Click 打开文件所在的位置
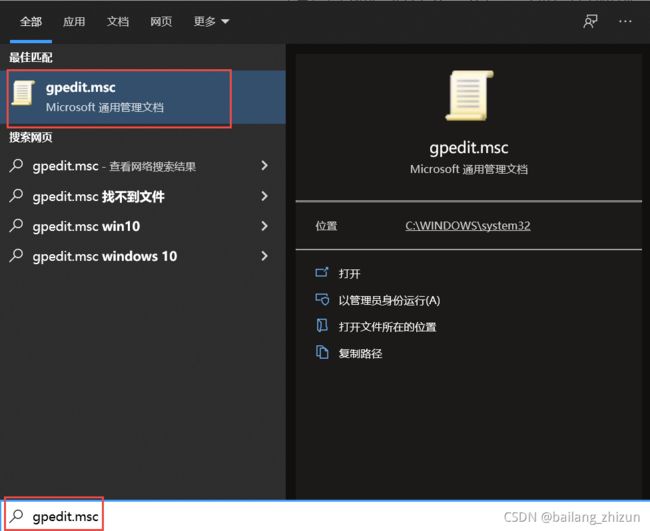The width and height of the screenshot is (650, 531). (x=388, y=327)
